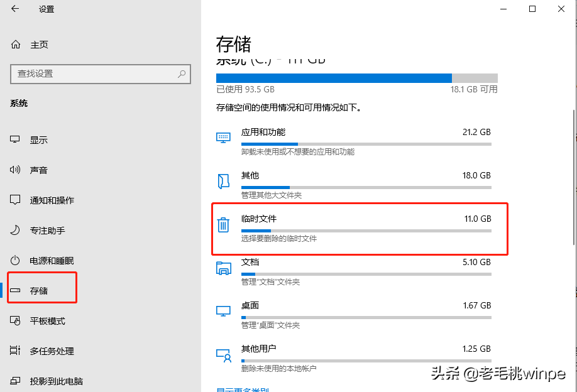Click the 其他用户 person icon
The width and height of the screenshot is (577, 392).
tap(223, 355)
